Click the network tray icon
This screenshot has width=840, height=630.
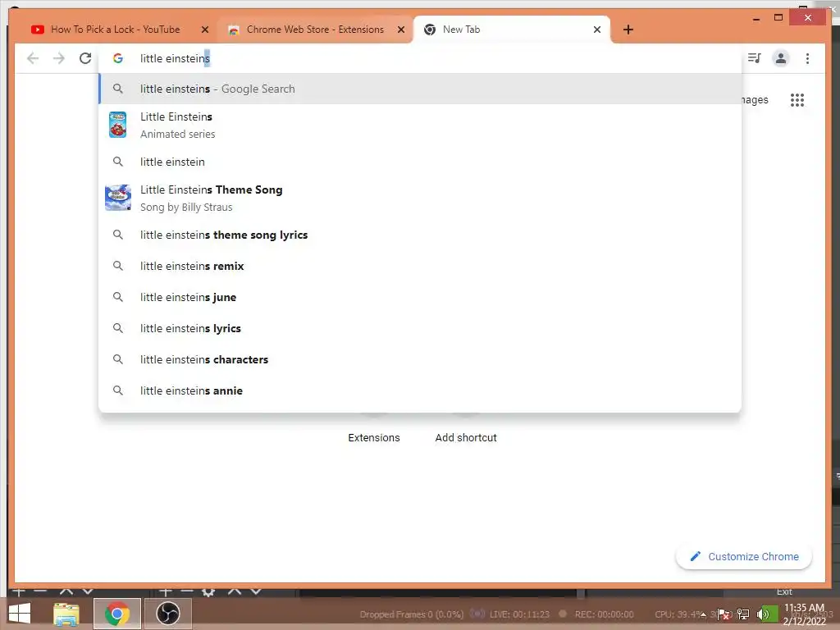(743, 614)
